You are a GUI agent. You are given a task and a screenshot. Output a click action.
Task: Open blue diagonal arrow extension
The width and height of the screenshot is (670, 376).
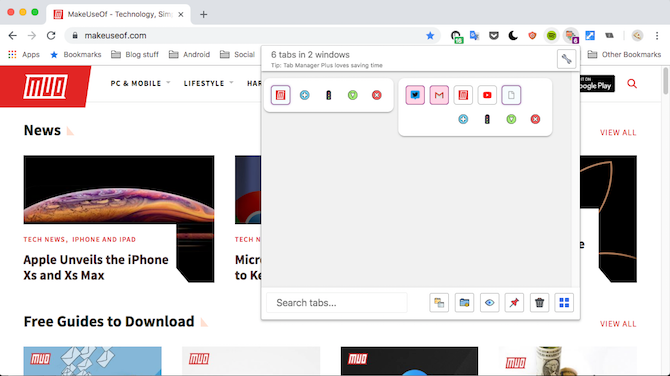pos(590,35)
